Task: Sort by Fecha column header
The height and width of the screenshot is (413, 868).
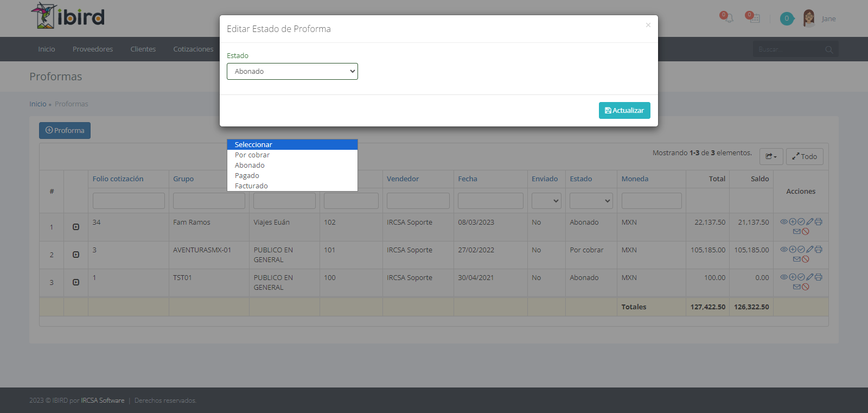Action: click(468, 179)
